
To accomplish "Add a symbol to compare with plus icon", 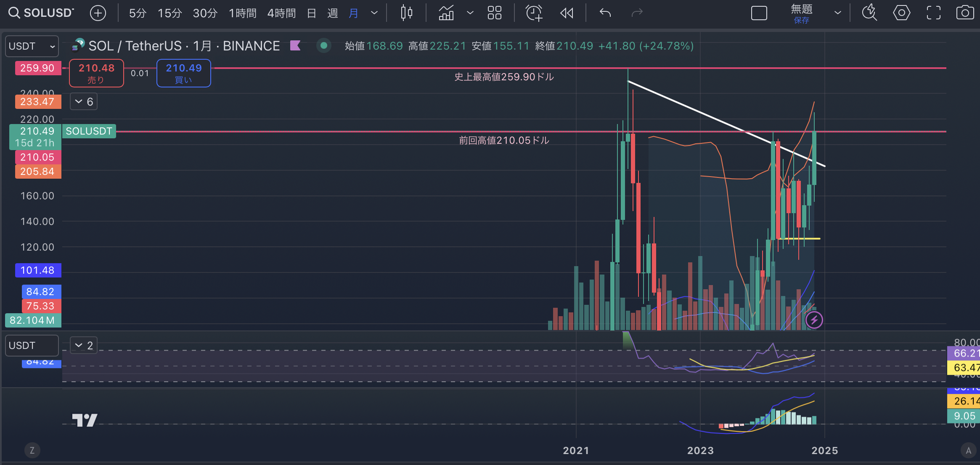I will pyautogui.click(x=98, y=13).
